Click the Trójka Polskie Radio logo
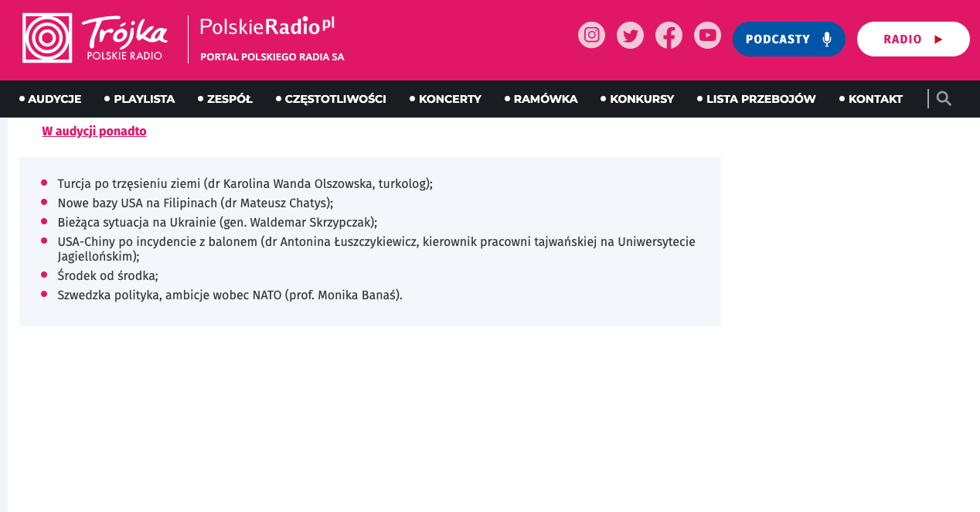This screenshot has height=512, width=980. tap(95, 38)
